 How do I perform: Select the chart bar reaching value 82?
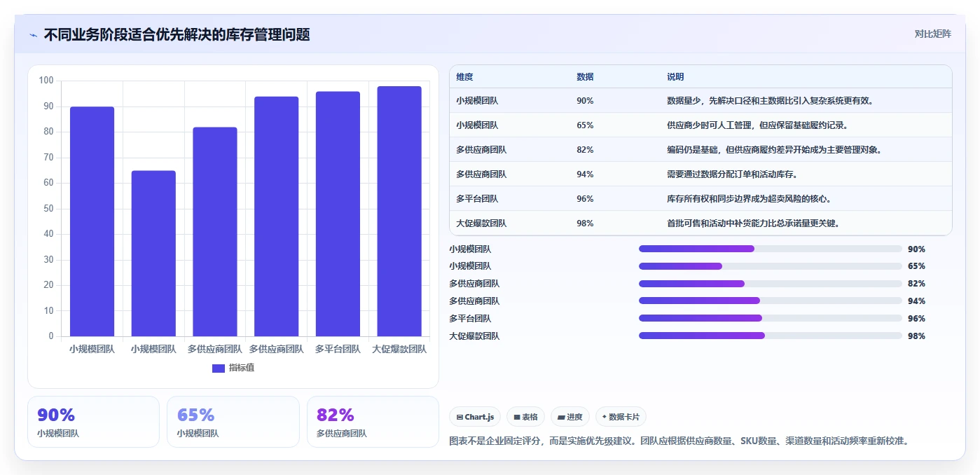pyautogui.click(x=215, y=232)
